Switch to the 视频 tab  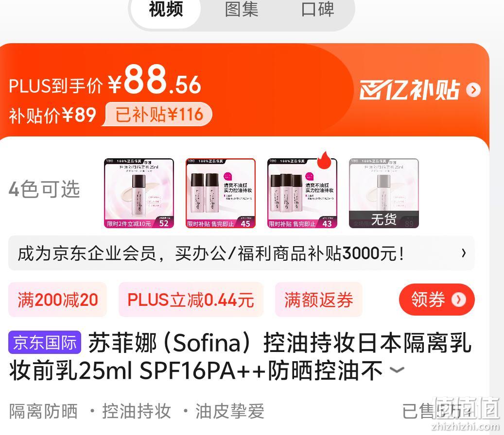pyautogui.click(x=166, y=9)
